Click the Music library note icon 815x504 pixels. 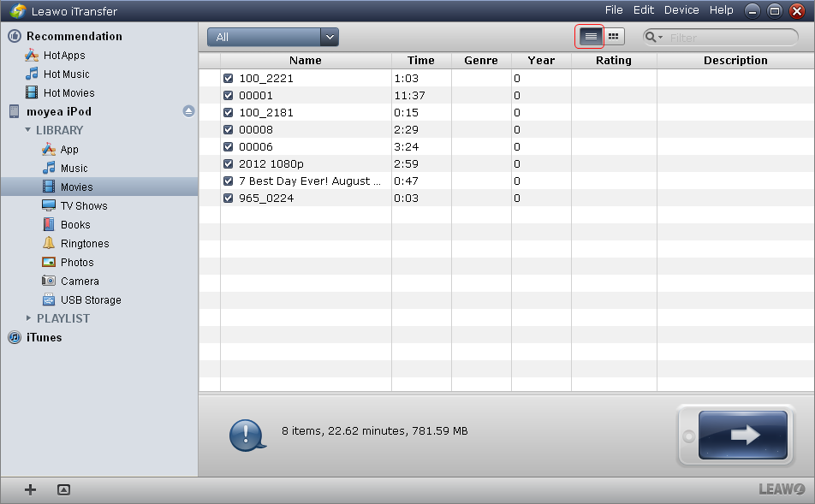coord(49,168)
